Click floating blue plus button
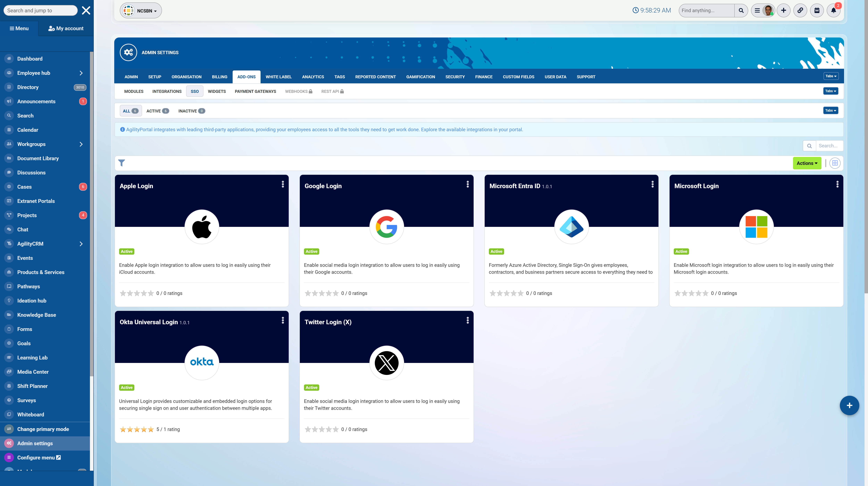Viewport: 868px width, 486px height. (x=849, y=405)
